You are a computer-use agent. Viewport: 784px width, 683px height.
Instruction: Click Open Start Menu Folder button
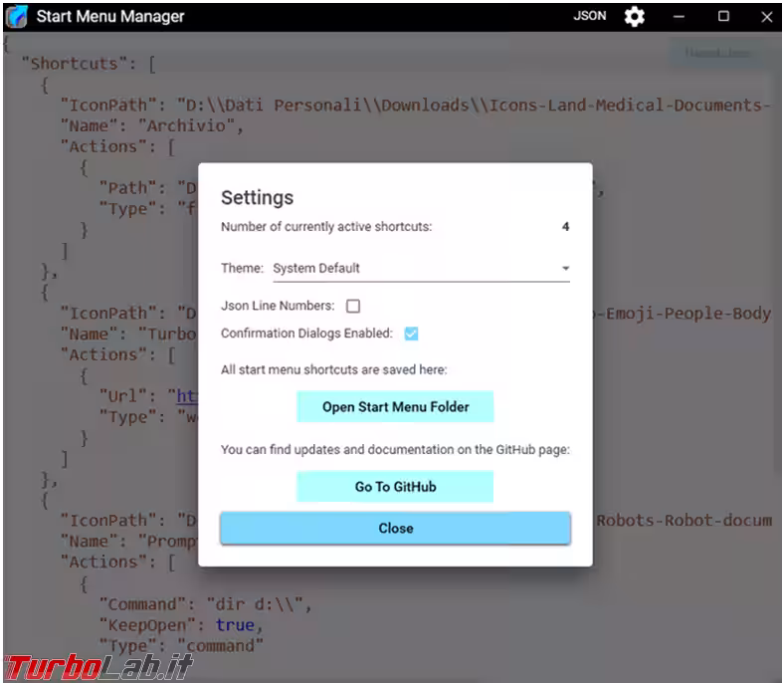point(395,406)
